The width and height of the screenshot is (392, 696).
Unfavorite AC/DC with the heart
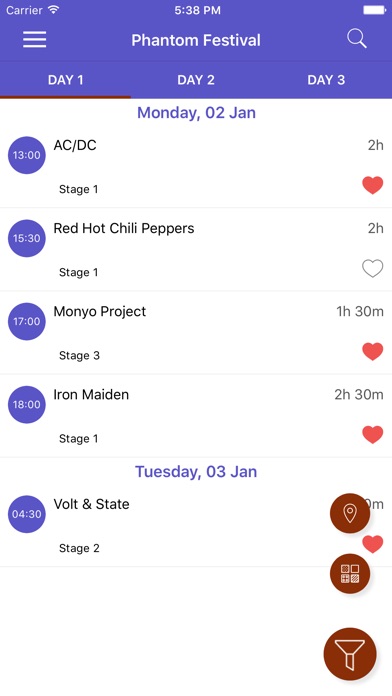[372, 185]
